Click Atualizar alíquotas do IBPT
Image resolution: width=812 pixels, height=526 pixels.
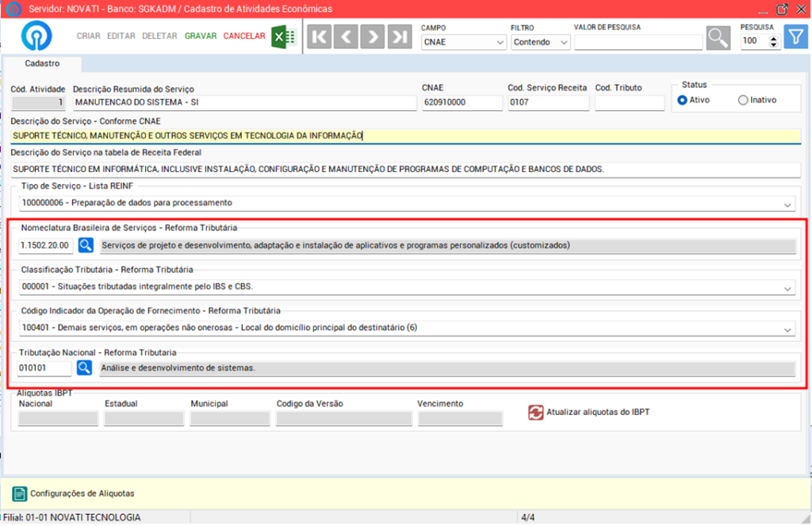point(589,413)
